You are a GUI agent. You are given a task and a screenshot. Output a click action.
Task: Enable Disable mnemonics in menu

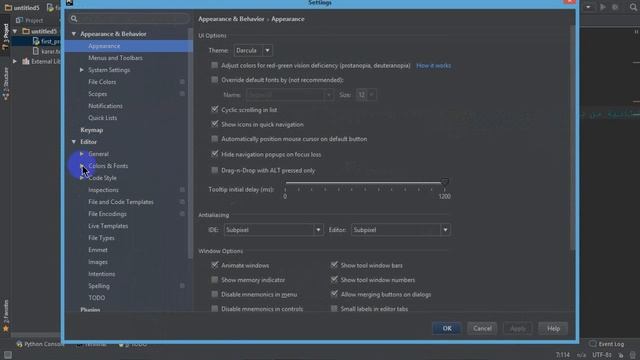pos(214,294)
